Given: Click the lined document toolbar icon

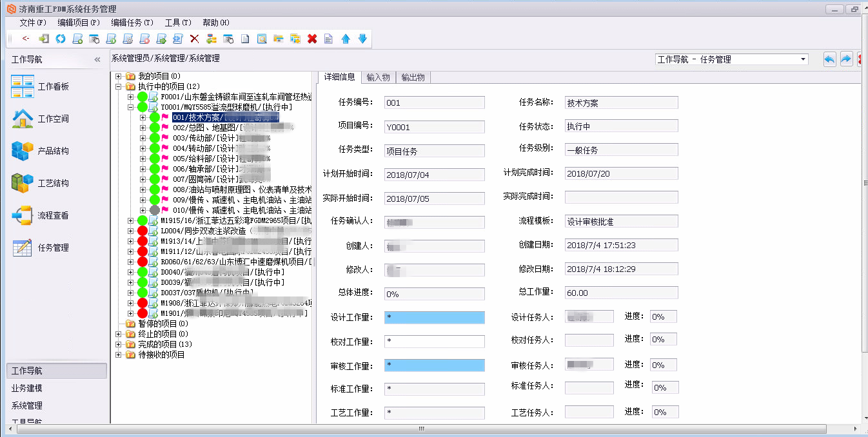Looking at the screenshot, I should click(x=328, y=39).
